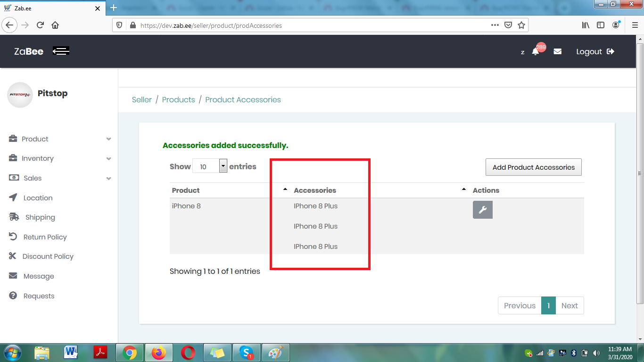Open the Message sidebar item
Image resolution: width=644 pixels, height=362 pixels.
32,276
